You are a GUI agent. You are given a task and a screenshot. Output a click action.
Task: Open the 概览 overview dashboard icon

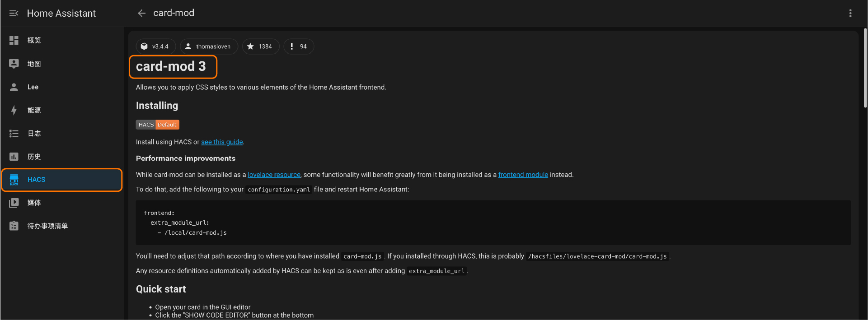(x=14, y=41)
